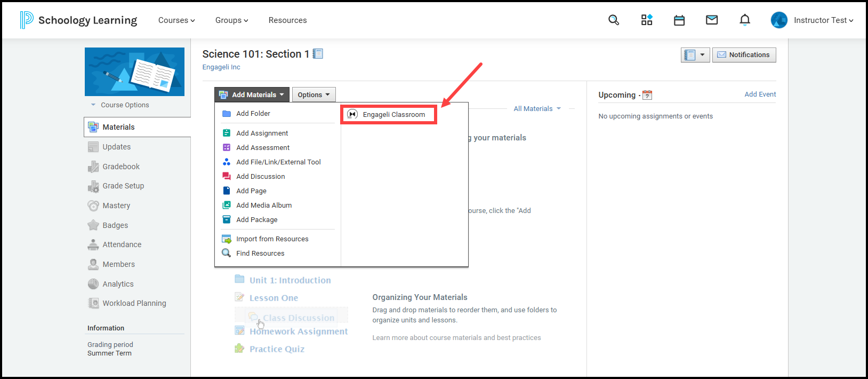Screen dimensions: 868x379
Task: Select Engageli Classroom from the menu
Action: click(389, 114)
